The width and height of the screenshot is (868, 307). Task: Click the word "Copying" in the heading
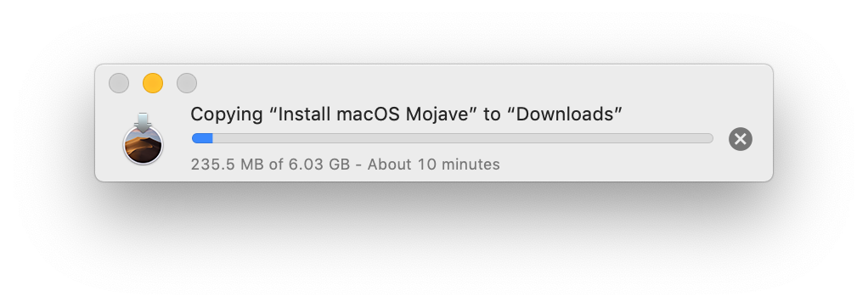point(227,115)
